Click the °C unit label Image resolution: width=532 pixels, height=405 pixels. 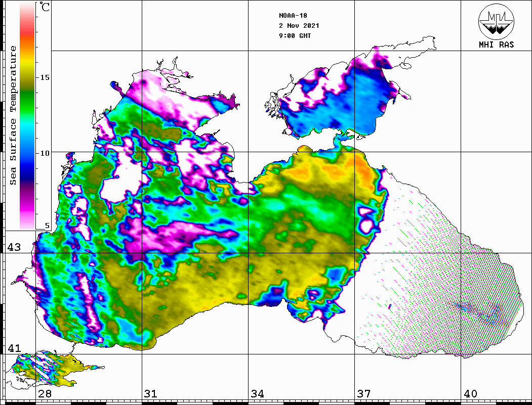45,7
